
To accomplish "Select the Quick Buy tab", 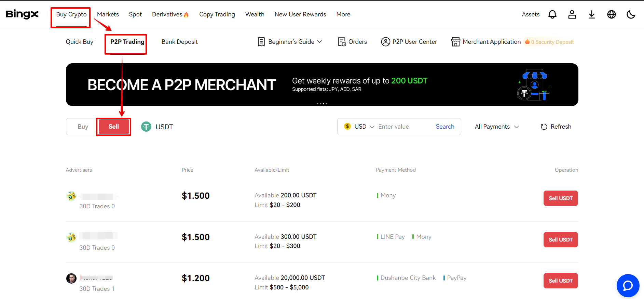I will click(x=80, y=42).
